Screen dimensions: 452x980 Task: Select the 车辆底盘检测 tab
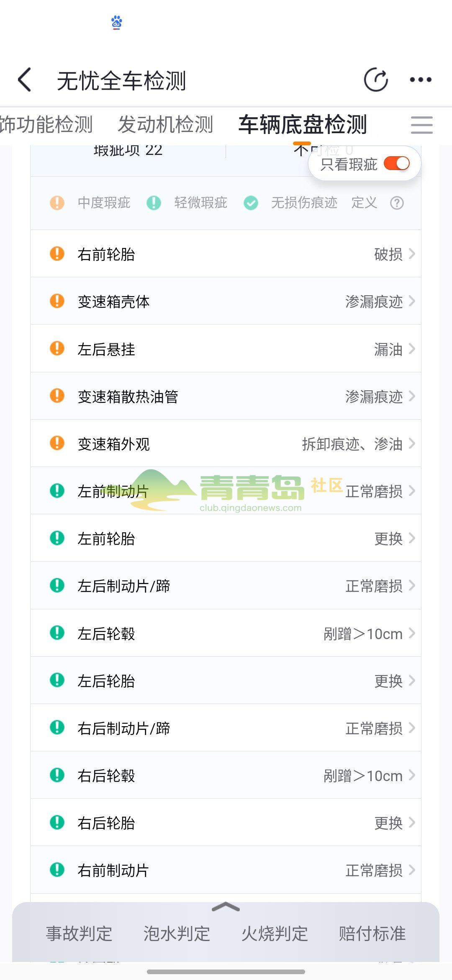point(302,125)
